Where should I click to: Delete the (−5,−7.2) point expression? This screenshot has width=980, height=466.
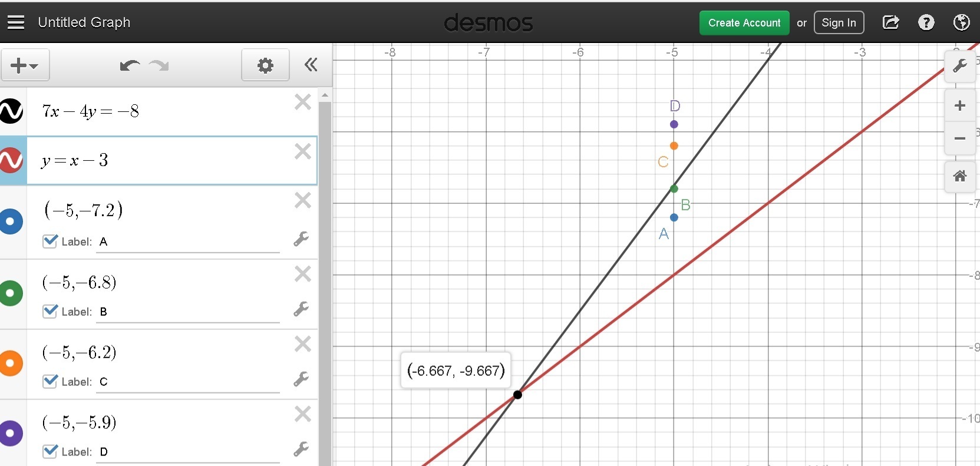(x=303, y=200)
